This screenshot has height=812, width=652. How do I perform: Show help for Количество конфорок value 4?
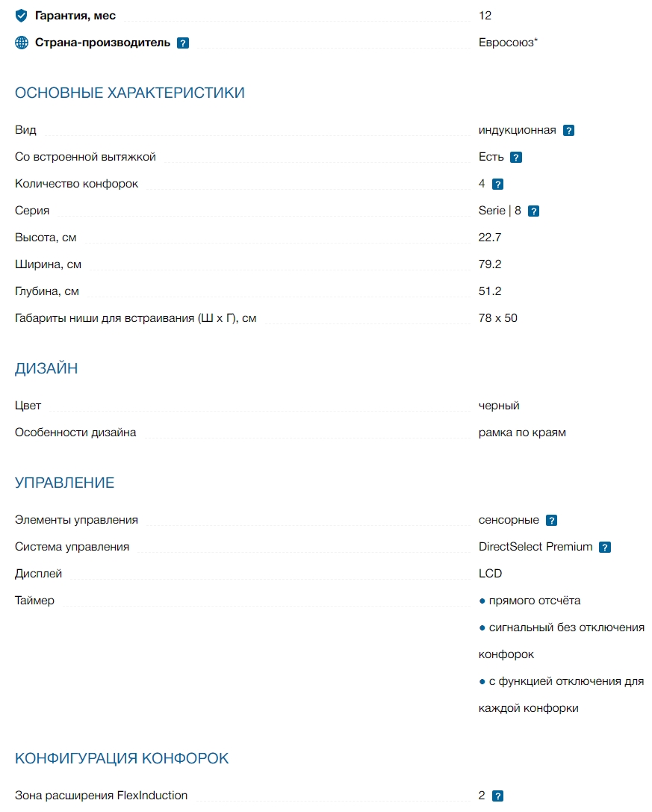click(x=498, y=185)
